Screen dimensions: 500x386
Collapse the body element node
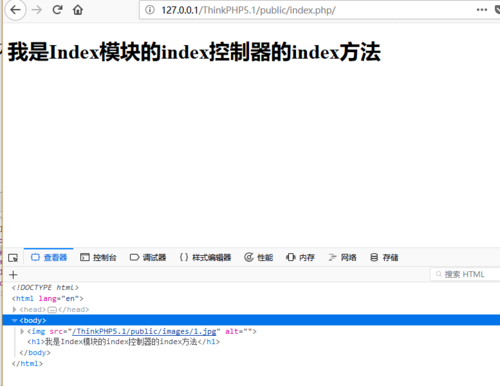click(x=14, y=320)
